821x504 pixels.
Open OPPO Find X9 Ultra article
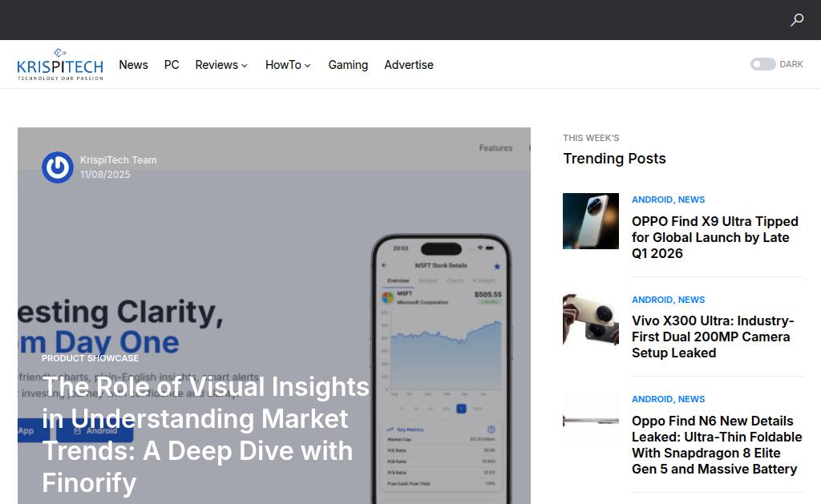tap(714, 237)
